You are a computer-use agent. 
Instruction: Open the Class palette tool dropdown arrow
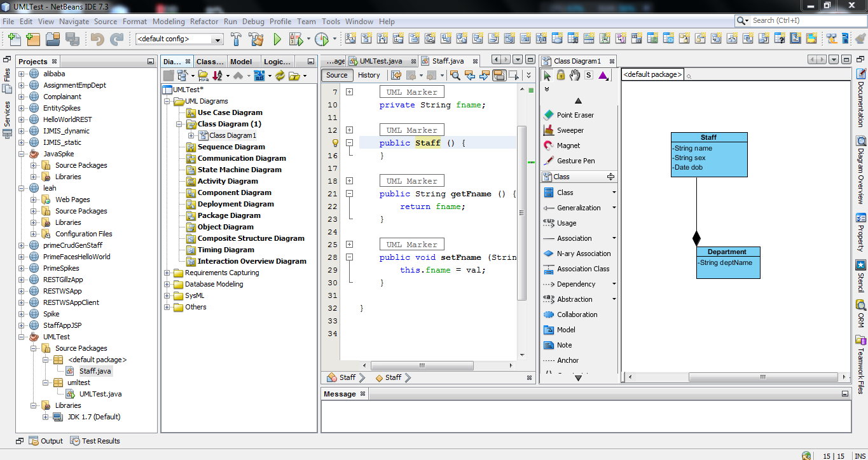[614, 193]
